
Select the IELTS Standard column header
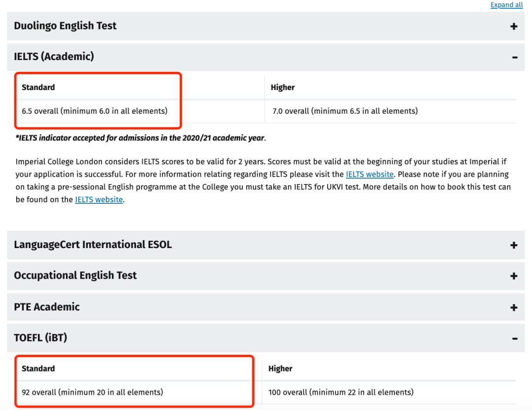coord(38,88)
